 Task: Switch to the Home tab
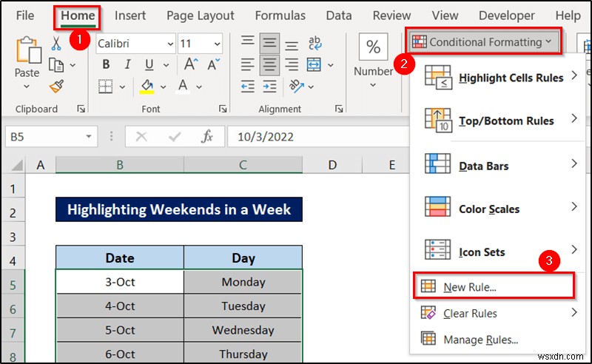(78, 16)
